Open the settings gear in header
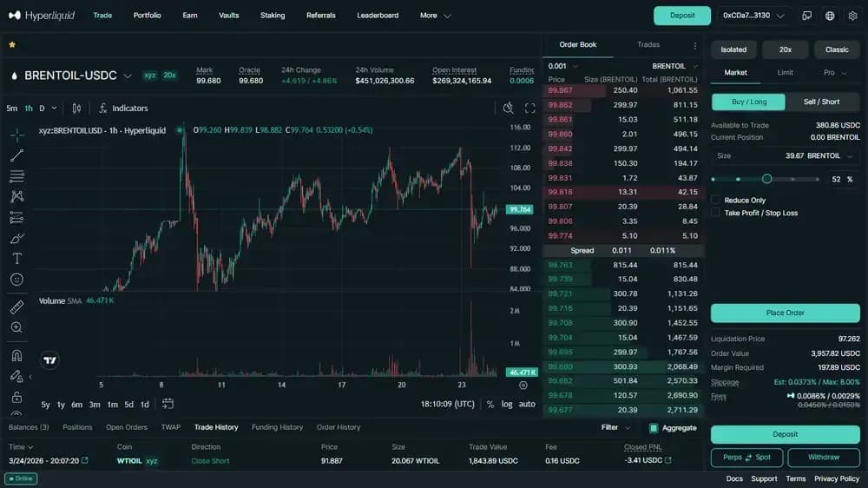 coord(852,16)
